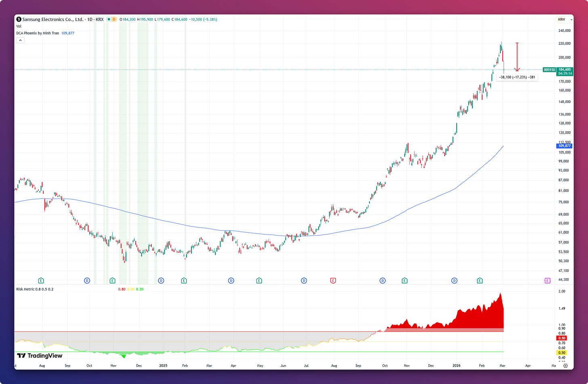The height and width of the screenshot is (384, 588).
Task: Open chart settings gear at the bottom right
Action: tap(565, 366)
